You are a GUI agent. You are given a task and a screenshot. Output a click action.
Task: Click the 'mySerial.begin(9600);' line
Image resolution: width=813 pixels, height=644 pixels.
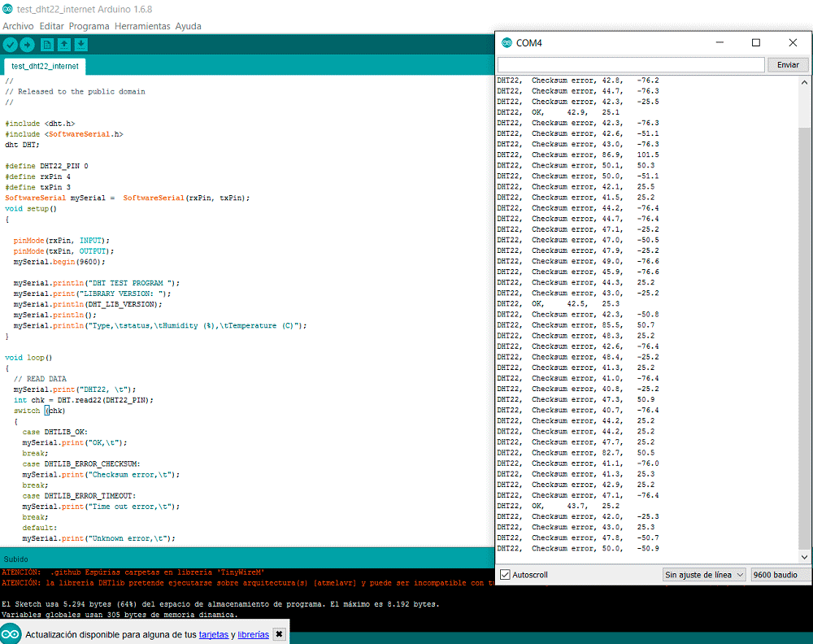(59, 262)
